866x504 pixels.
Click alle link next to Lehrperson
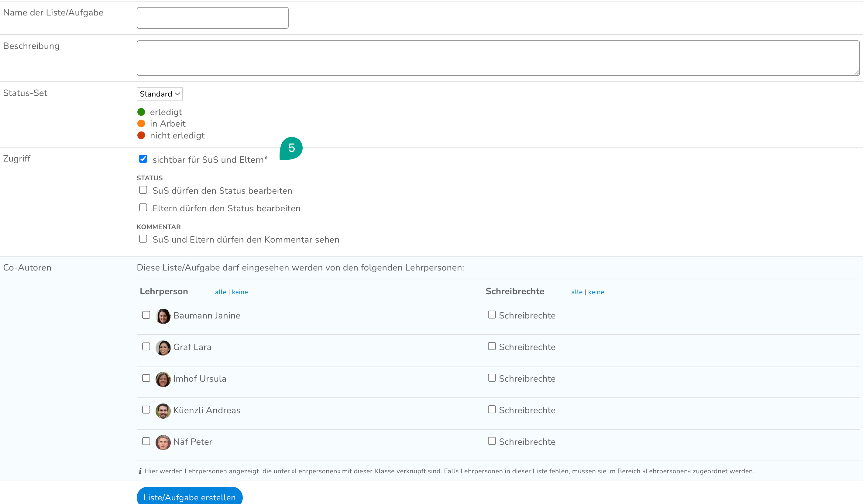pos(221,292)
